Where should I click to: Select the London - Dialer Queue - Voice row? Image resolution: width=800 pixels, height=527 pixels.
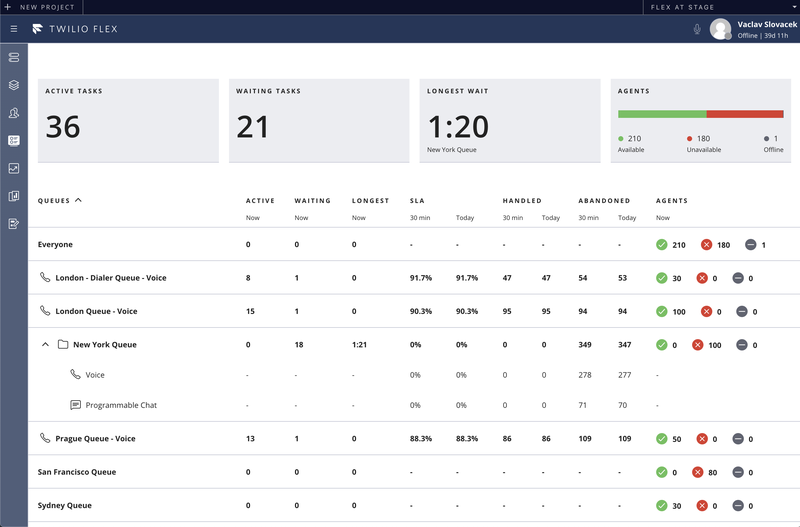click(110, 278)
